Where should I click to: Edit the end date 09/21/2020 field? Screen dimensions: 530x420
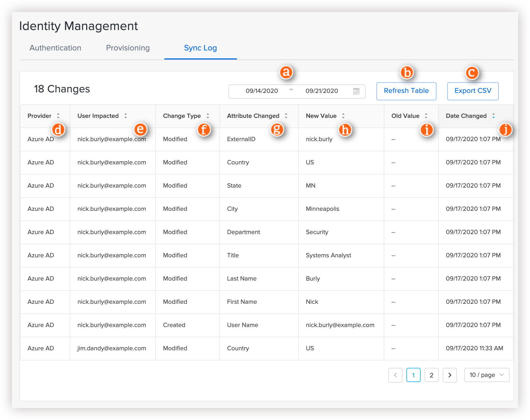[x=322, y=91]
